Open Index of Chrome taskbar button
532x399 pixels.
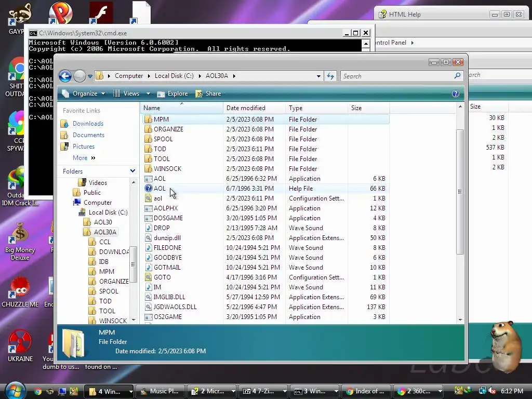[x=366, y=391]
